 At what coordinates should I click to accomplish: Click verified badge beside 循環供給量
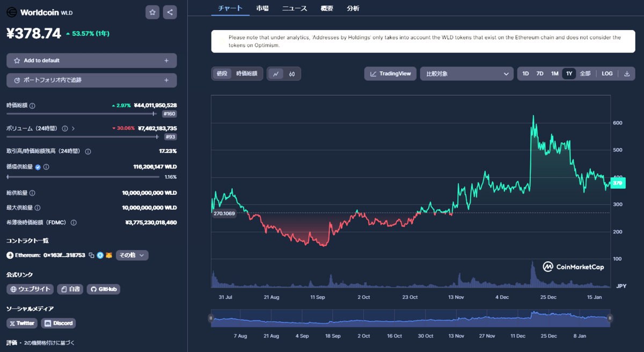[x=38, y=167]
